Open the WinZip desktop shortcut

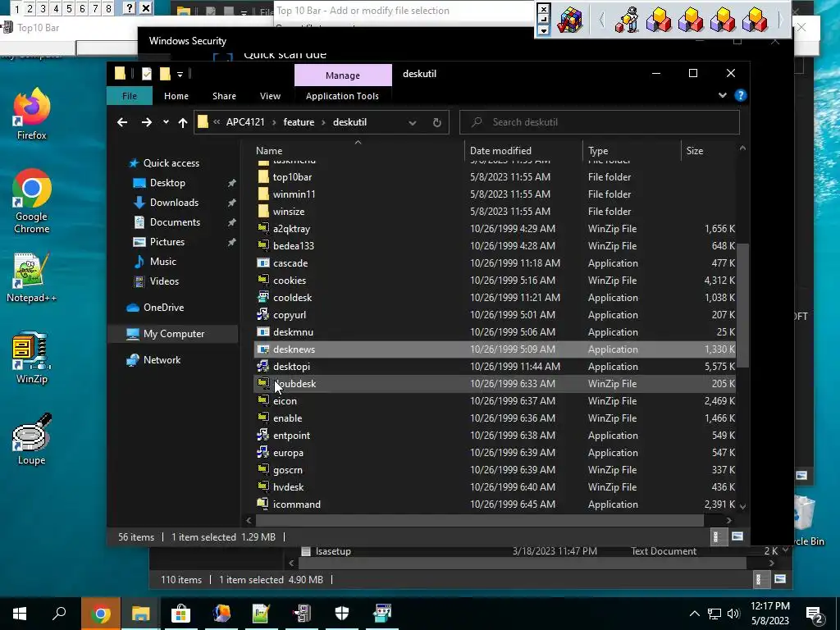tap(32, 358)
